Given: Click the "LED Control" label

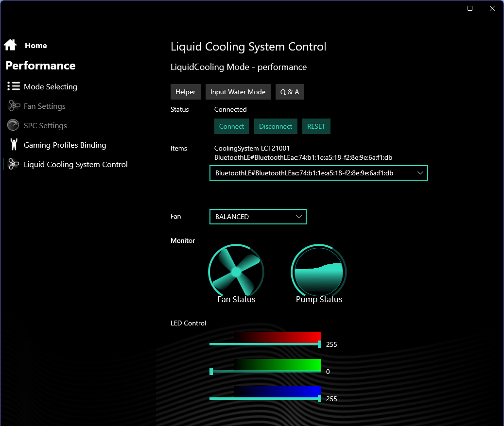Looking at the screenshot, I should point(188,323).
